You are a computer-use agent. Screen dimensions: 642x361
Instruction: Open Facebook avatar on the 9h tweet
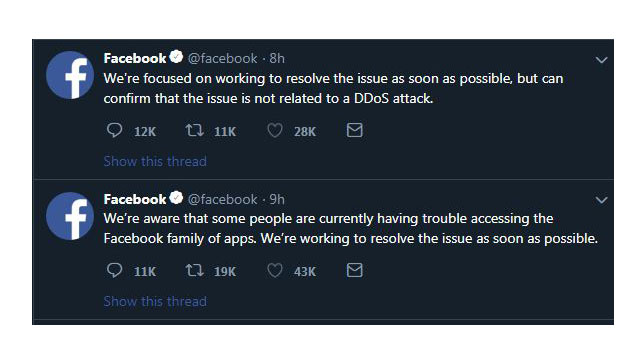tap(70, 216)
